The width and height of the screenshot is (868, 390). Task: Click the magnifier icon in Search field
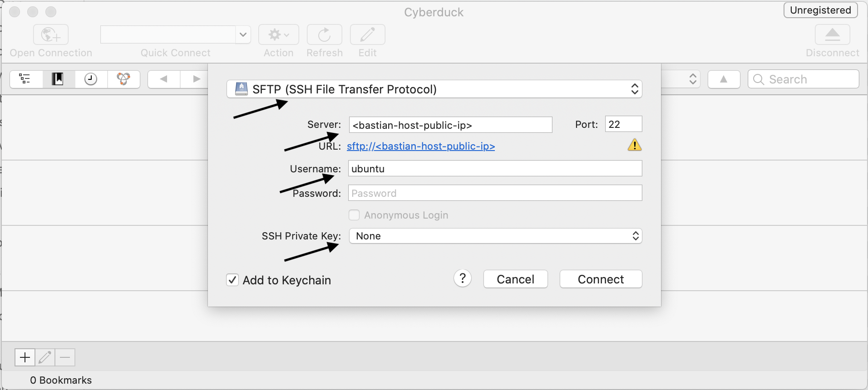tap(758, 79)
